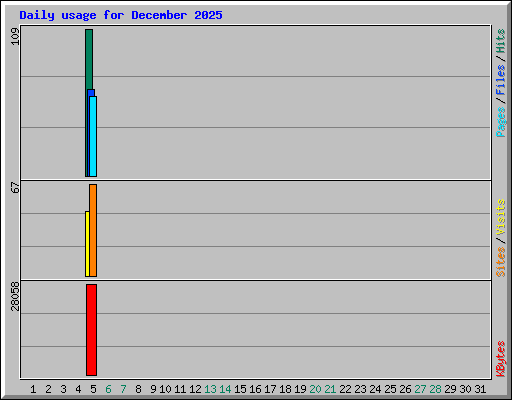
Task: Click the "Files" legend label
Action: point(500,80)
